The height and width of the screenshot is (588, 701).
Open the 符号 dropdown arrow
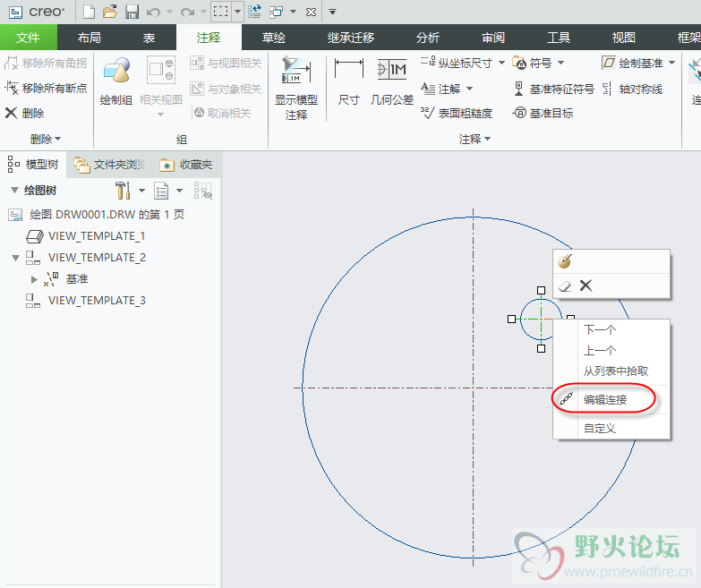pos(560,63)
